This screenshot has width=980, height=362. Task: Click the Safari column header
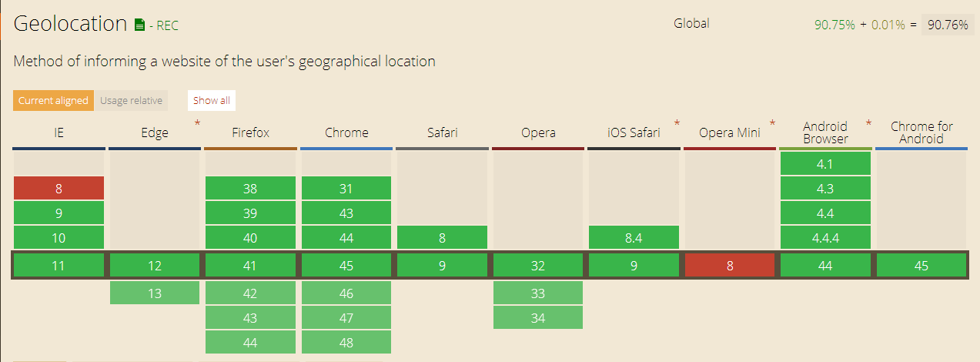[x=442, y=132]
